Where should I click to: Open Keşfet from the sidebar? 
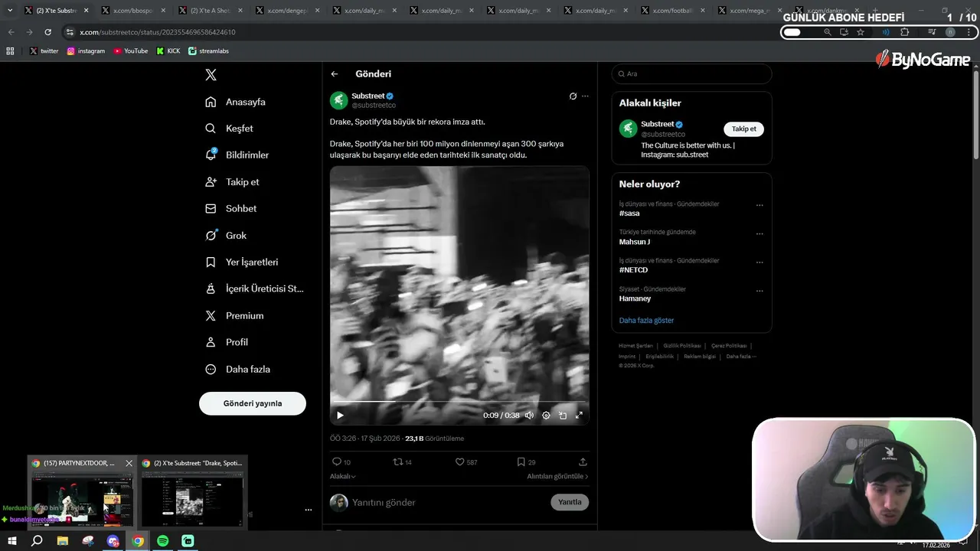(x=230, y=129)
